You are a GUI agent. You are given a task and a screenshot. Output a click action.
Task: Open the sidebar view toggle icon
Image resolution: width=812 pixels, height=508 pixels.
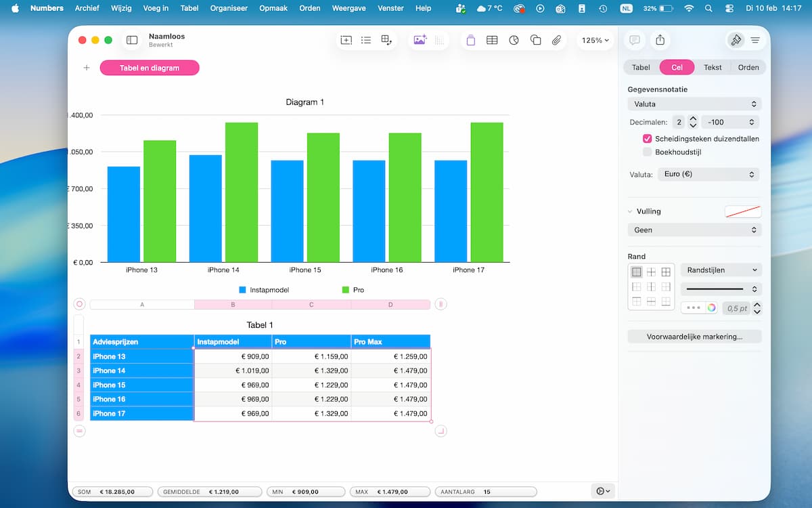(x=132, y=41)
